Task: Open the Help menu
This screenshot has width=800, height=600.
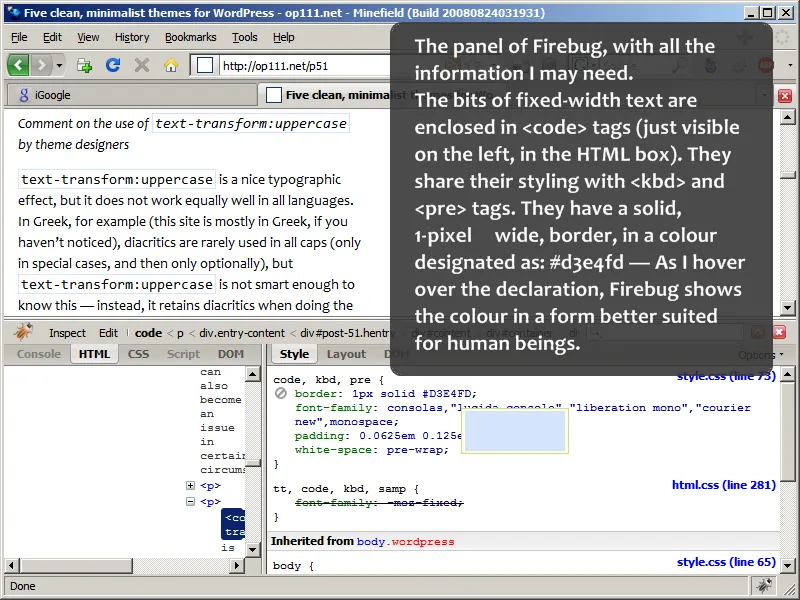Action: click(284, 37)
